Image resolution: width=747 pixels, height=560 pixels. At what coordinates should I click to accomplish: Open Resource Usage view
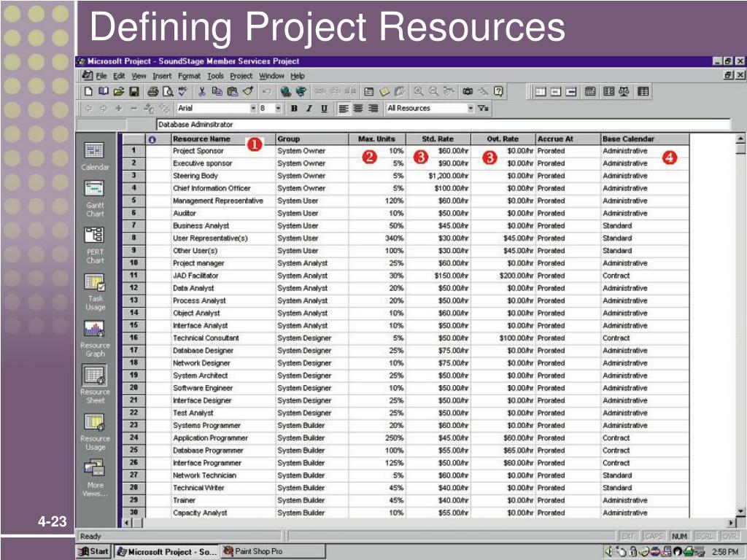(x=95, y=432)
